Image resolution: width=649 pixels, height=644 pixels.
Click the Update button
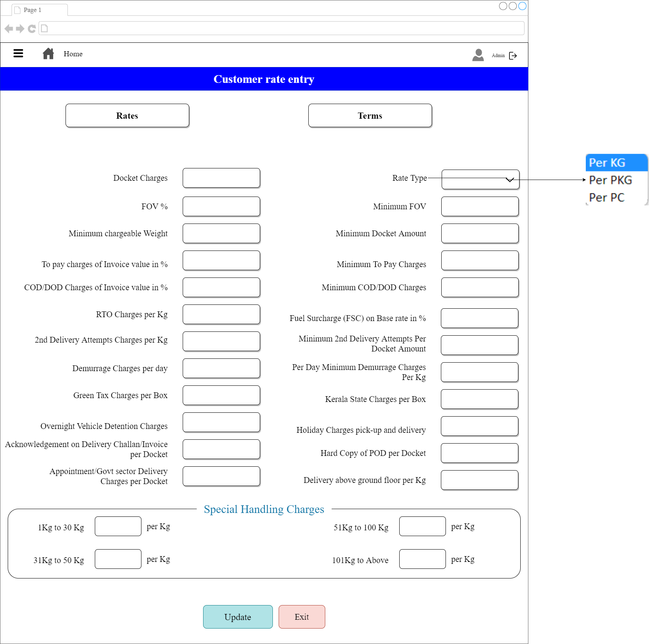coord(238,617)
